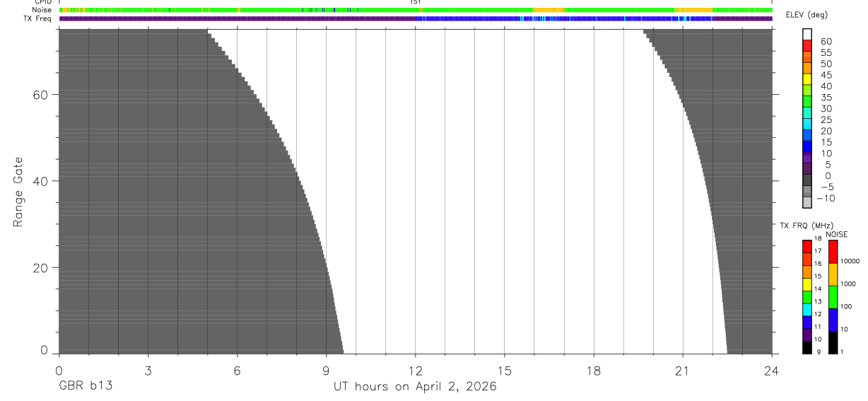Click the cyan TX FRQ segment between 12 and 13

pos(807,309)
